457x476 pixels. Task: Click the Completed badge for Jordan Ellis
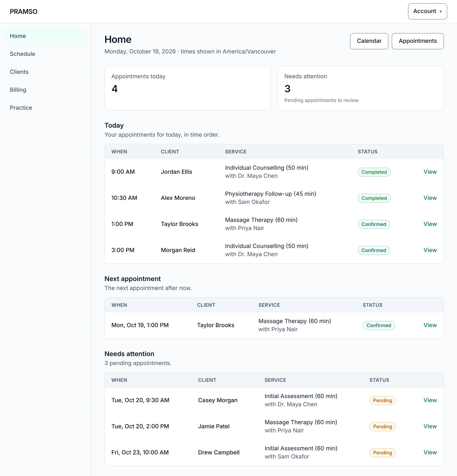(x=374, y=172)
